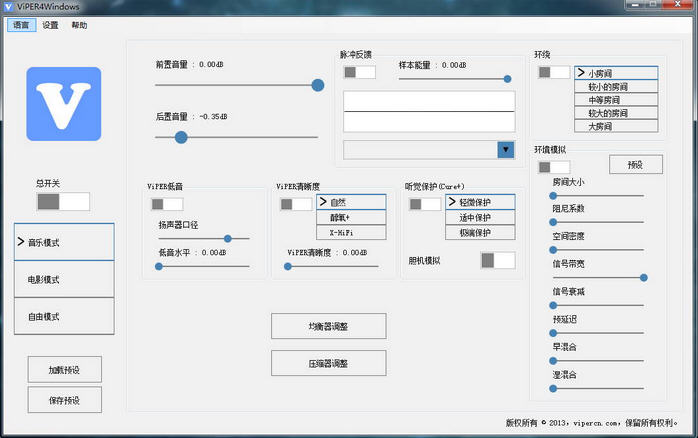Open the 设置 menu
The height and width of the screenshot is (438, 698).
tap(50, 25)
